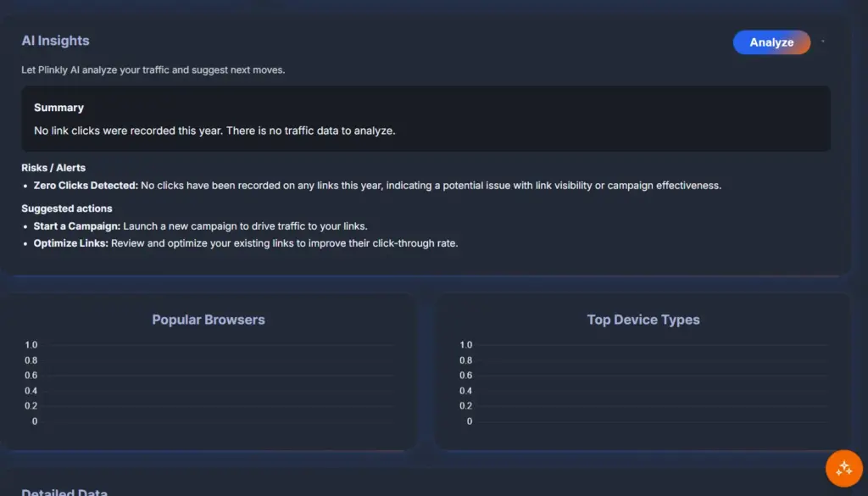Click the Summary heading
The image size is (868, 496).
[x=58, y=108]
